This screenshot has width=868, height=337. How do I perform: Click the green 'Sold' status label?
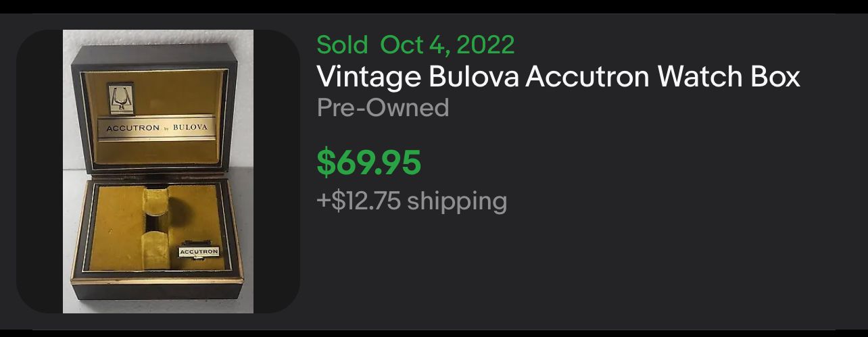pos(342,45)
